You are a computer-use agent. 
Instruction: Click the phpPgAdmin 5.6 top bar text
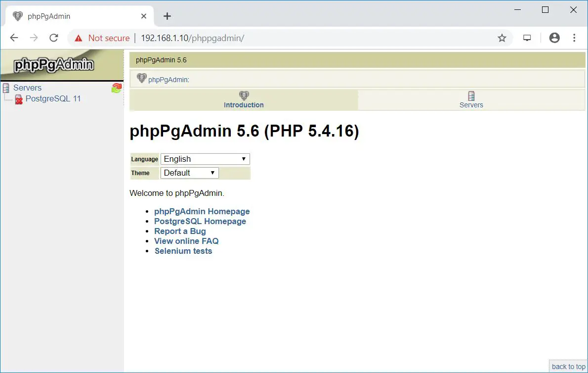tap(161, 60)
